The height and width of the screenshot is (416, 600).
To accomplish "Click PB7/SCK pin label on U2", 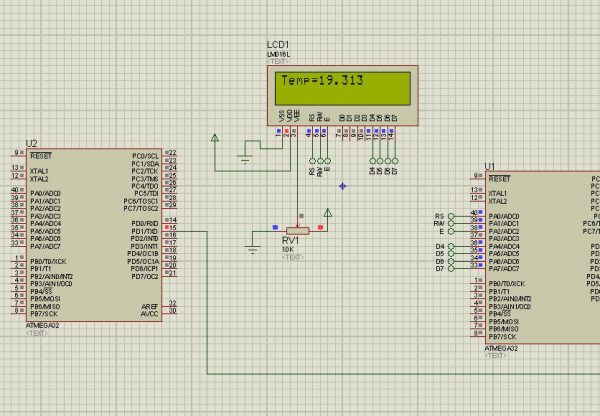I will [44, 314].
